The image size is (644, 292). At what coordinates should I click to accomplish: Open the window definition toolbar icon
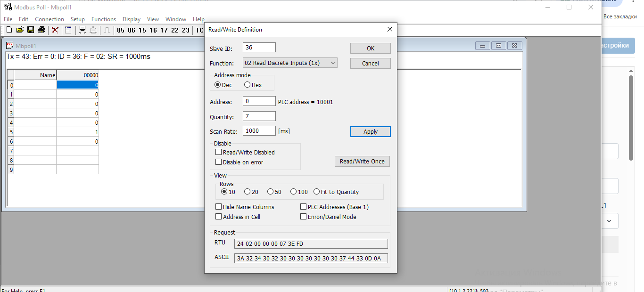pos(68,30)
